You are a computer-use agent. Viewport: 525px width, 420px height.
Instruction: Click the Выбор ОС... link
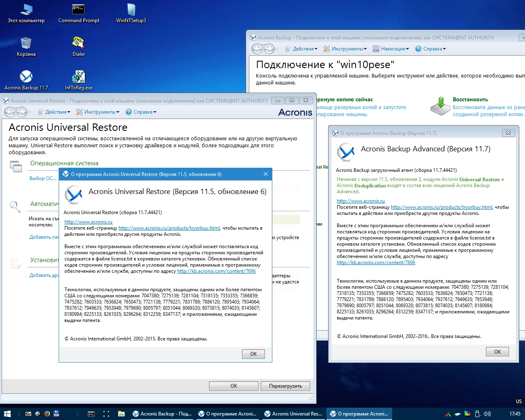point(43,178)
